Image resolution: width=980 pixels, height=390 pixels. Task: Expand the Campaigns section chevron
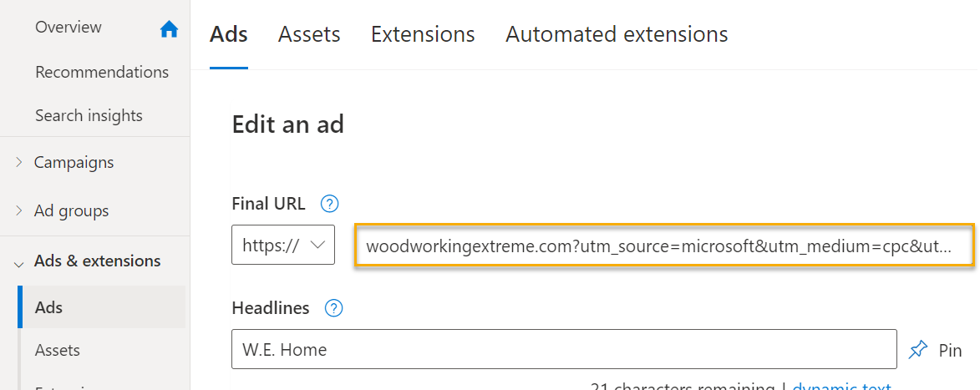coord(19,163)
